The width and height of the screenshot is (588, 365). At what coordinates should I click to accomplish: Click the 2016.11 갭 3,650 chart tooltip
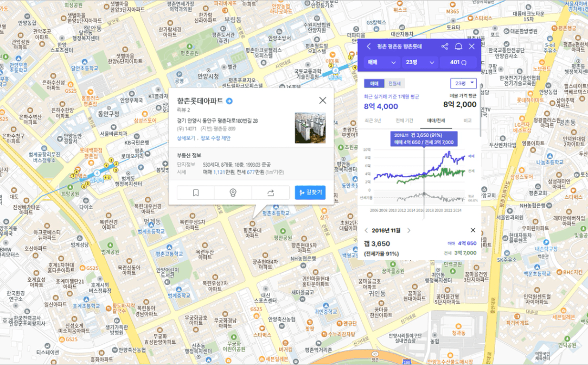click(424, 139)
